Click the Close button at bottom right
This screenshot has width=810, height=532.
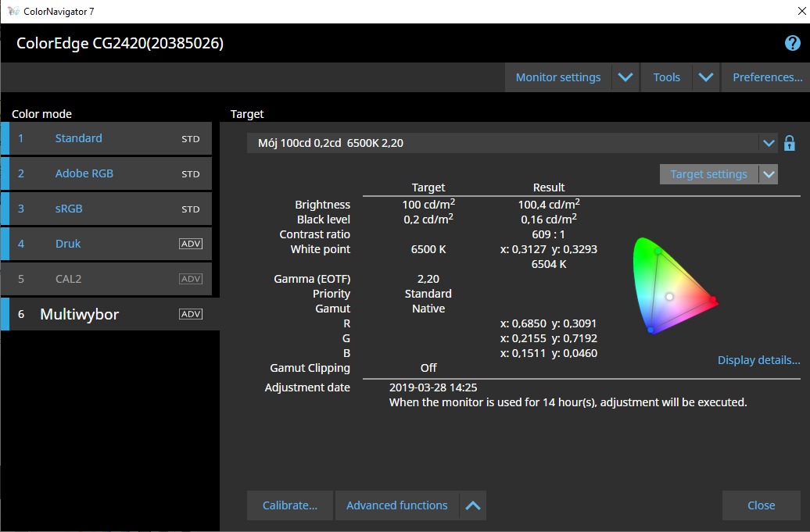[761, 505]
